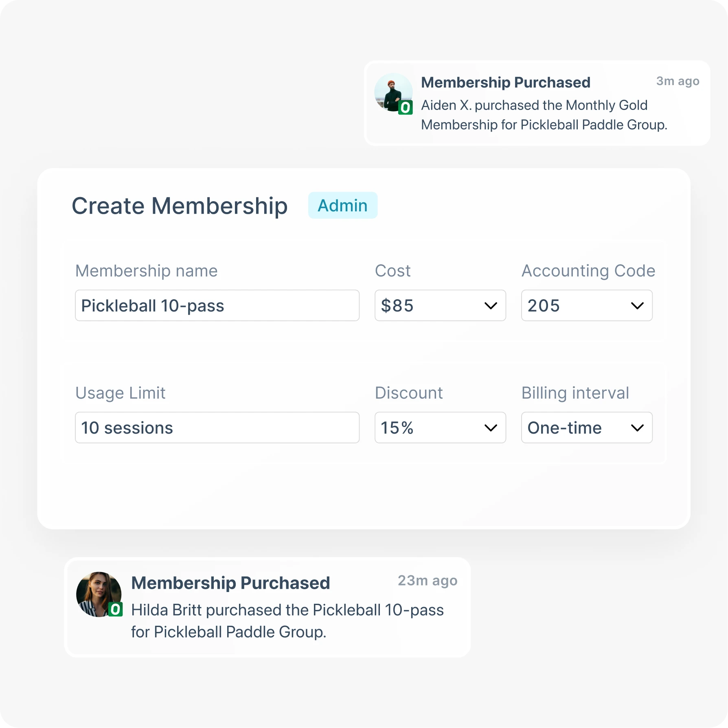Click green badge on Hilda's avatar
Screen dimensions: 728x728
point(115,610)
